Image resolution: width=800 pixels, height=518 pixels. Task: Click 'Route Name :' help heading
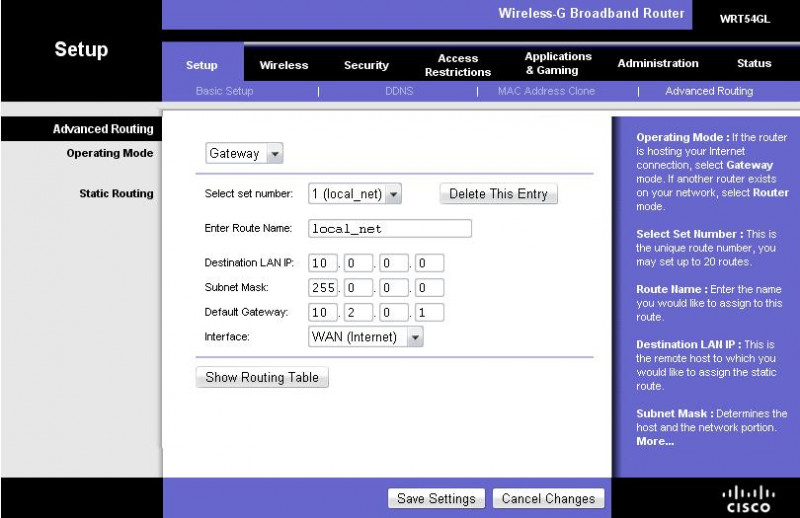[672, 289]
